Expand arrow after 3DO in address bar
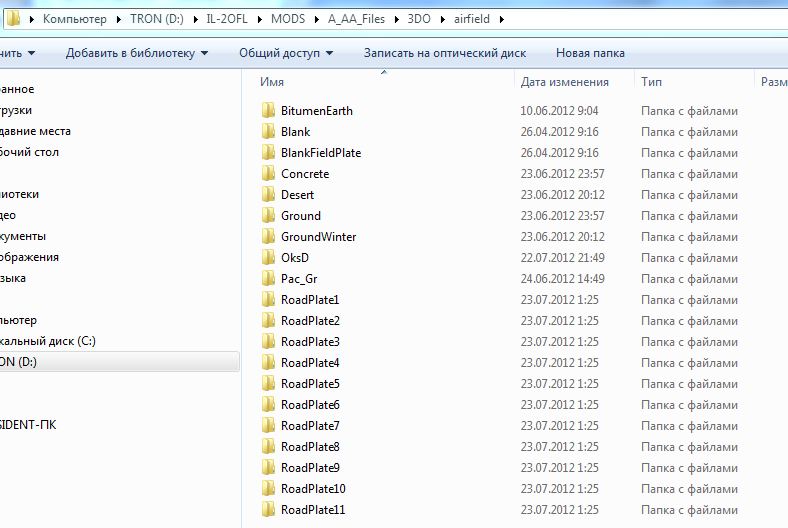Viewport: 788px width, 528px height. pos(443,20)
